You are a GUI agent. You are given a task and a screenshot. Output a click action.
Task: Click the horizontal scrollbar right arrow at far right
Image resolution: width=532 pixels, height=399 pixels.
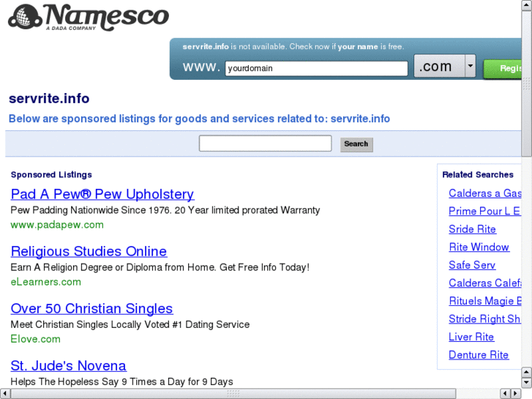click(516, 394)
